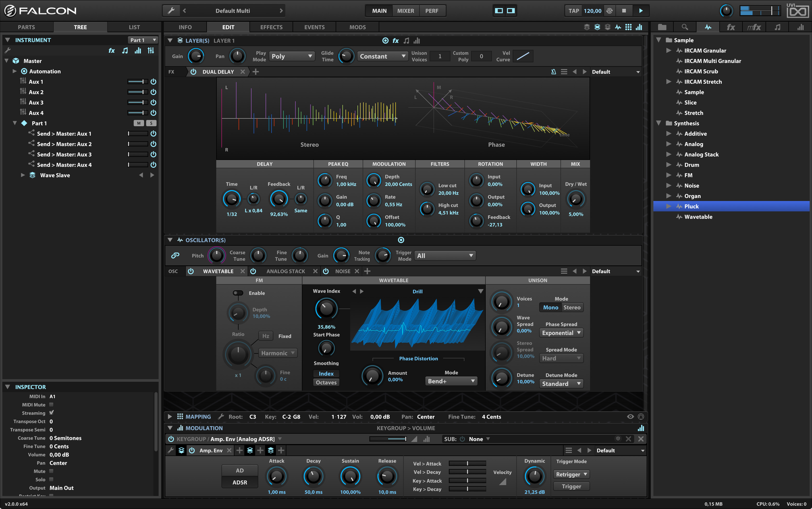Click the oscillator link chain icon
812x509 pixels.
175,256
